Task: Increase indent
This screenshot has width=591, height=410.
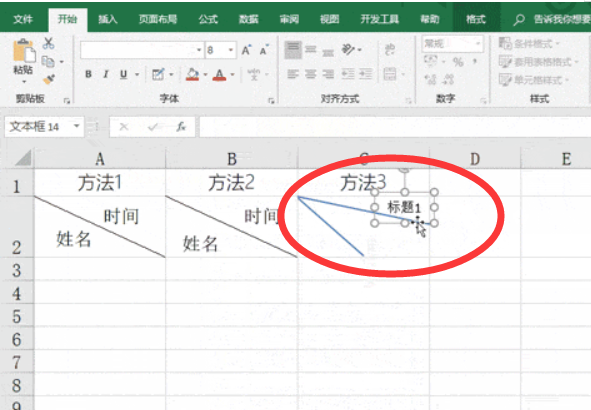Action: pyautogui.click(x=365, y=74)
